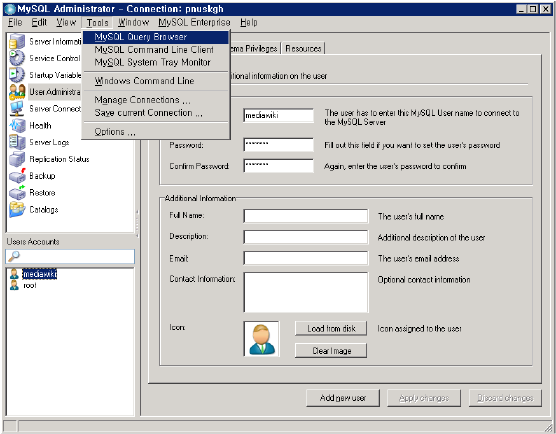Click the Apply changes button
This screenshot has width=556, height=434.
[x=424, y=398]
